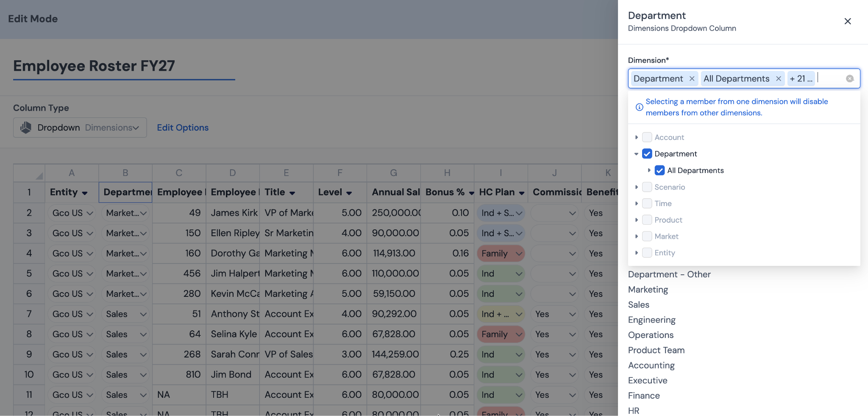
Task: Toggle the Scenario dimension checkbox
Action: (x=647, y=187)
